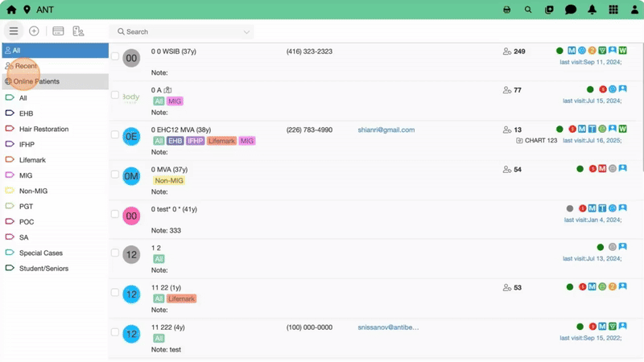Open Online Patients in sidebar
Screen dimensions: 644x362
coord(36,81)
